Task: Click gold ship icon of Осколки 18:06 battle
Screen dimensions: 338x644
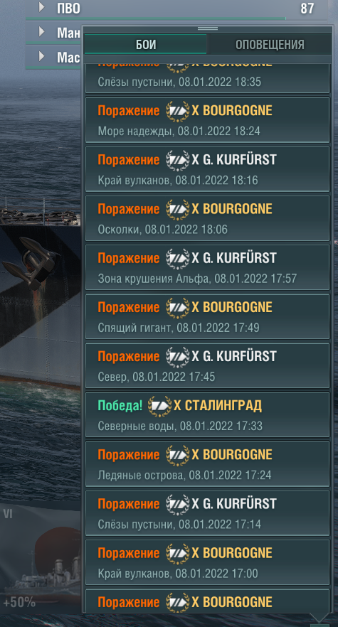Action: tap(178, 209)
